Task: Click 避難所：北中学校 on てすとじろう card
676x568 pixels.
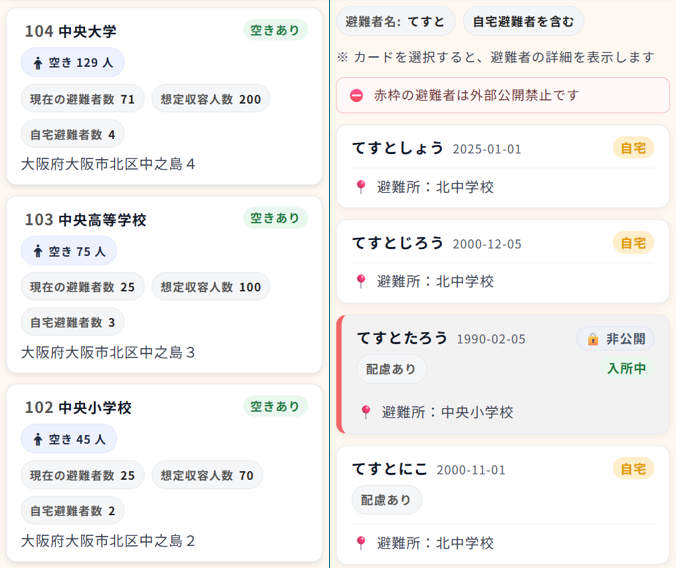Action: 435,282
